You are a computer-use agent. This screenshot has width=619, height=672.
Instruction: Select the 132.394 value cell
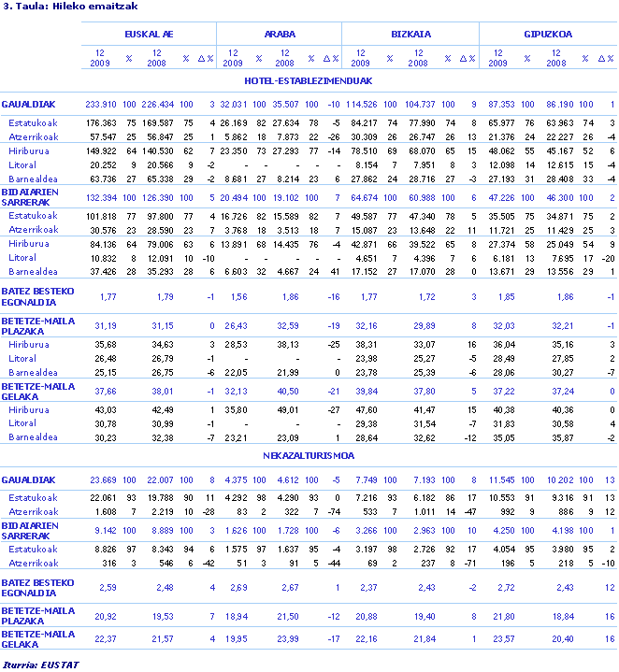(101, 198)
